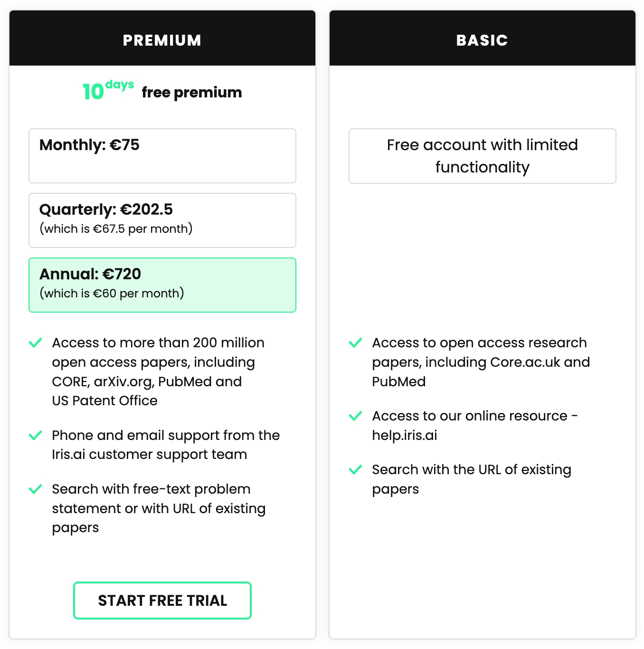
Task: Click the checkmark beside 200 million papers
Action: [x=36, y=343]
